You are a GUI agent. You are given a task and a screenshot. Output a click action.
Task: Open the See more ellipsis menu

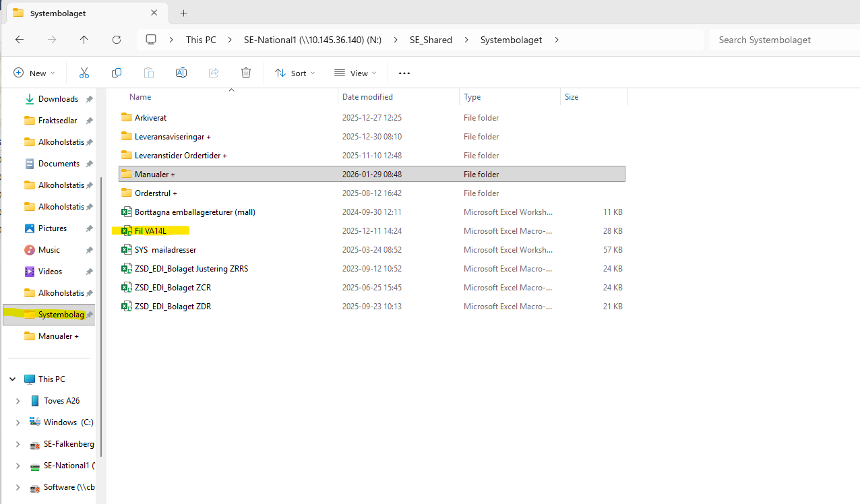[x=404, y=73]
